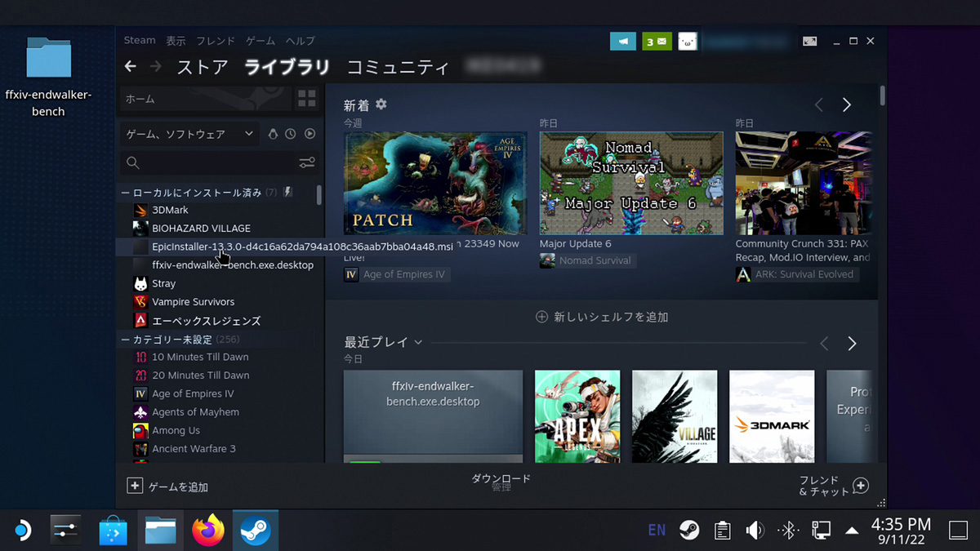This screenshot has width=980, height=551.
Task: Click the ゲームを追加 add game button
Action: tap(168, 487)
